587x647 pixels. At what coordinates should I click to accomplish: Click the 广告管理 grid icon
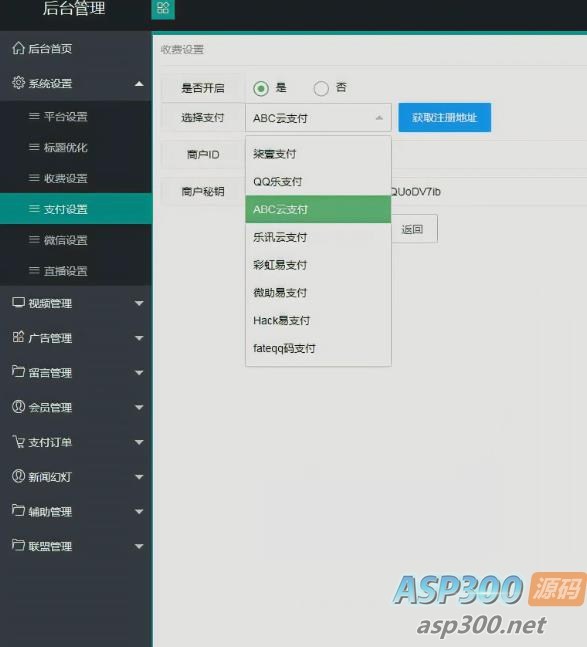pos(18,337)
